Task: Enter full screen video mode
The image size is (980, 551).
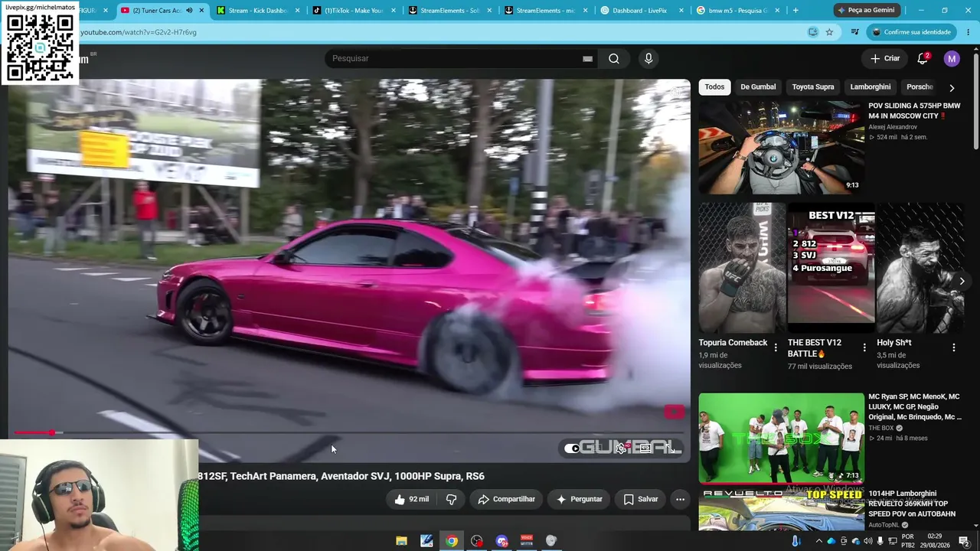Action: (x=671, y=448)
